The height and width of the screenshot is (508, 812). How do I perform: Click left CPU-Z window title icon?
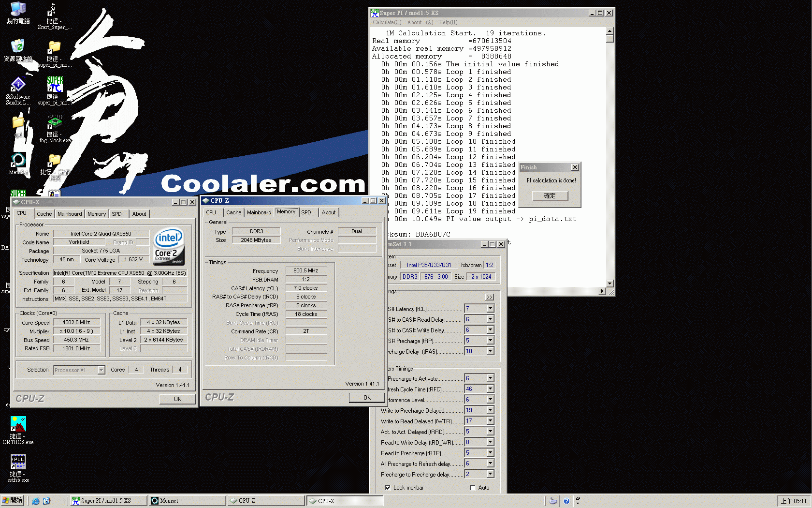point(16,202)
